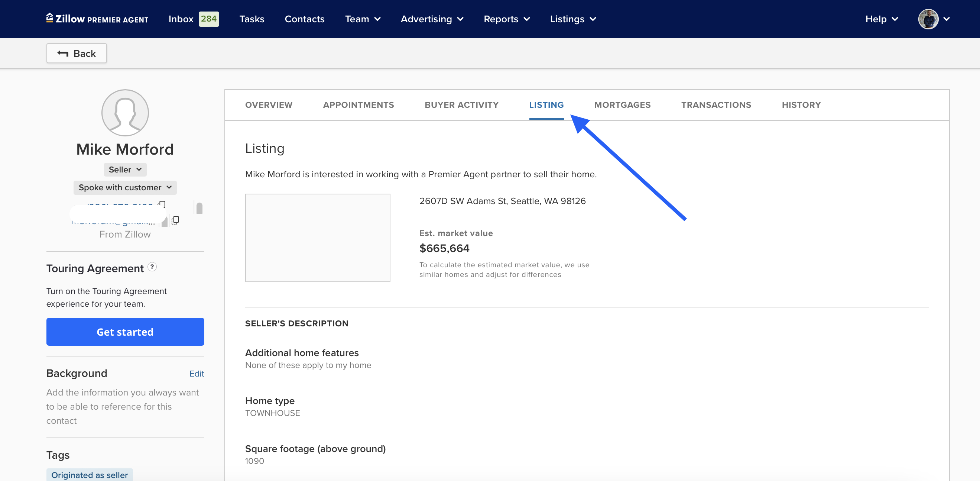Open the Team dropdown menu

pyautogui.click(x=362, y=19)
